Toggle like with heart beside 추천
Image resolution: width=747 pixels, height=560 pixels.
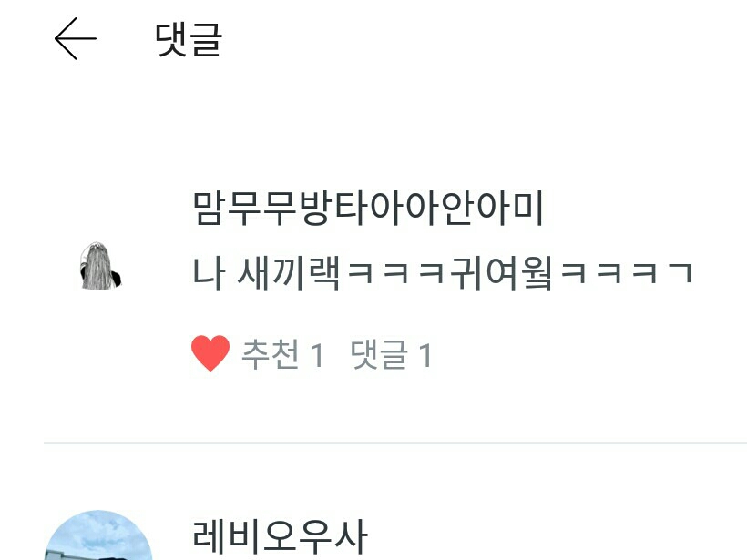coord(210,353)
